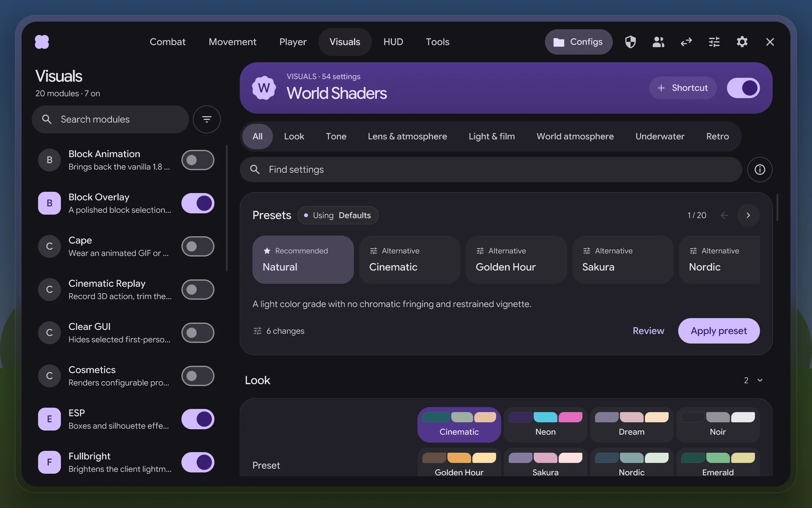812x508 pixels.
Task: Pick the Sakura alternative preset card
Action: pos(623,260)
